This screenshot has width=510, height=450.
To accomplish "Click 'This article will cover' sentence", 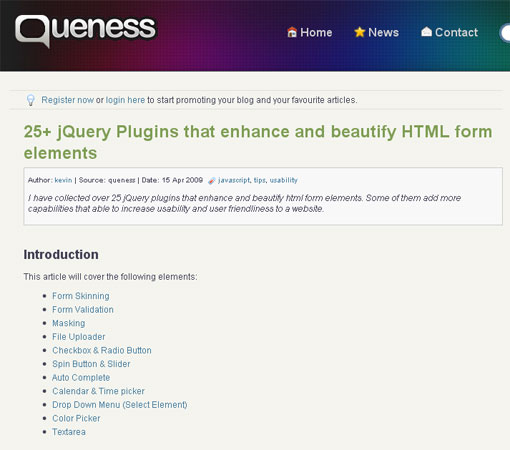I will 110,277.
